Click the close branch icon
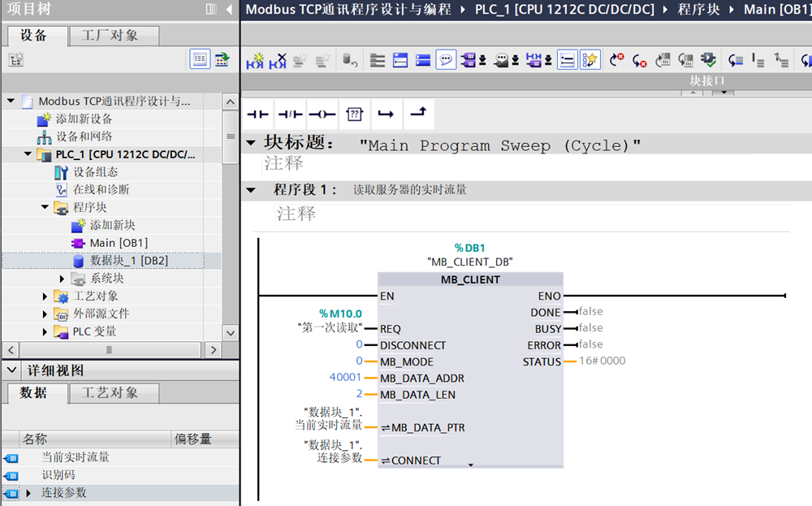The height and width of the screenshot is (506, 812). (417, 115)
